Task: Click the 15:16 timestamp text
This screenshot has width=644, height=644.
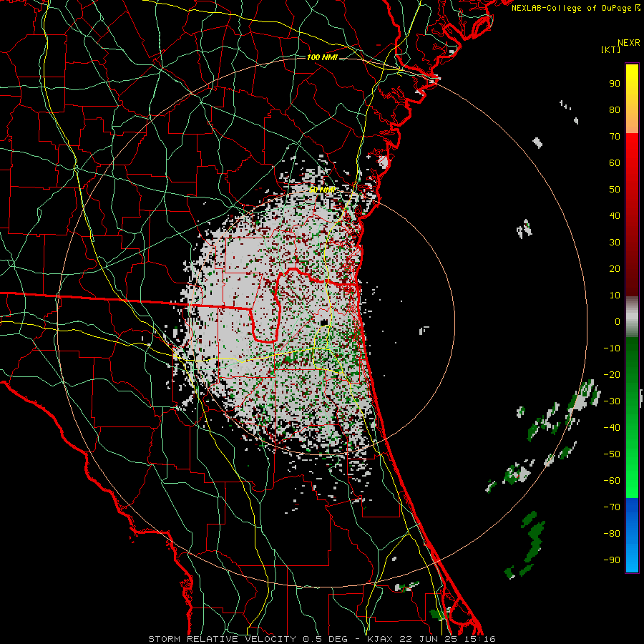Action: [482, 639]
